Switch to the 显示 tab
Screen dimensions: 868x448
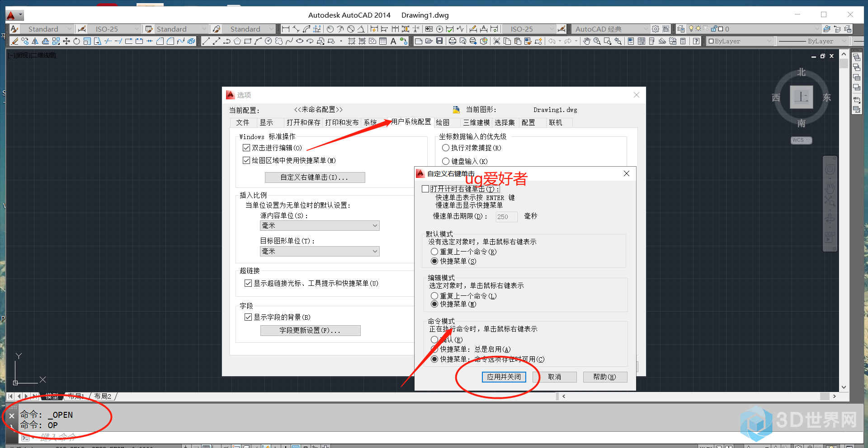(266, 123)
